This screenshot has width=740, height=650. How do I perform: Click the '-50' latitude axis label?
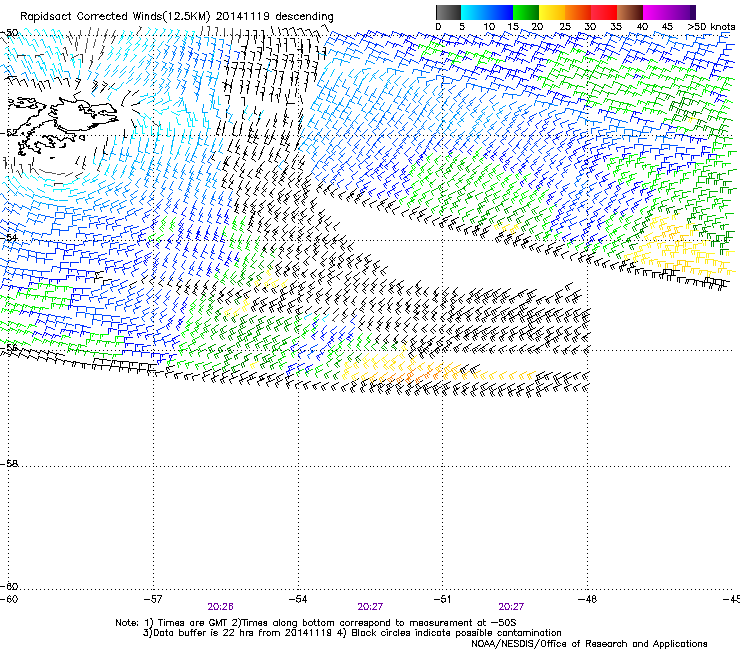tap(9, 33)
